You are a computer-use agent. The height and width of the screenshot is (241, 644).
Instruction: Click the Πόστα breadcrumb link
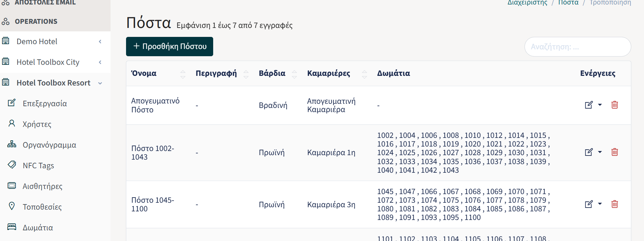pyautogui.click(x=568, y=3)
